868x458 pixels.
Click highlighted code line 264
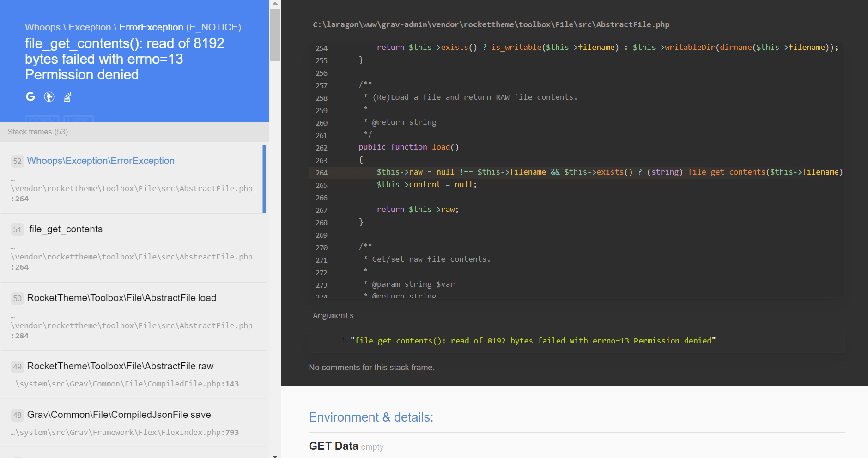(x=577, y=172)
